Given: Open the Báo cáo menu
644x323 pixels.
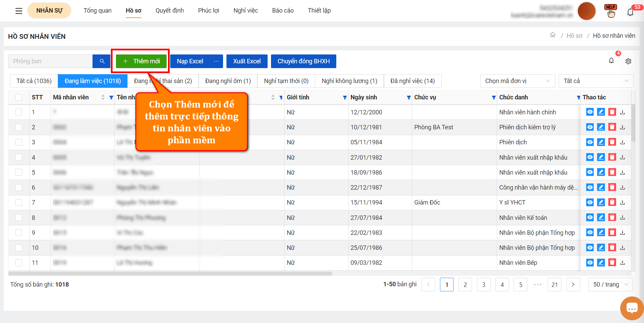Looking at the screenshot, I should click(283, 11).
